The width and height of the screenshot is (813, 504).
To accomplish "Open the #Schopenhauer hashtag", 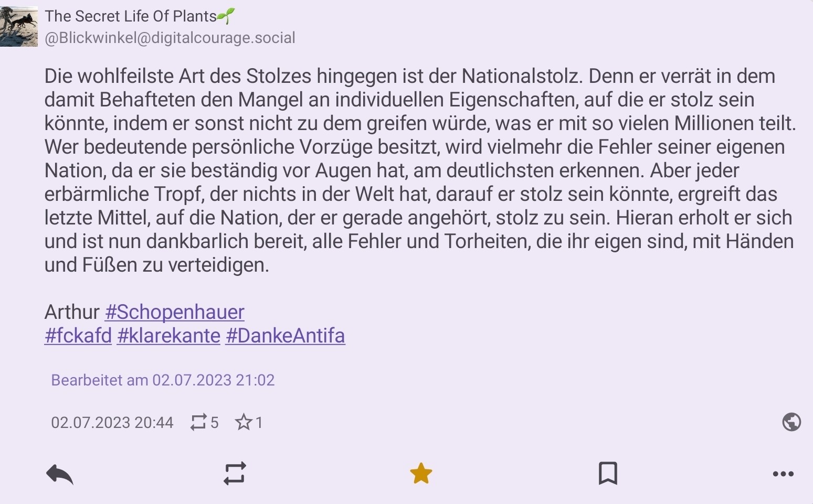I will point(174,312).
